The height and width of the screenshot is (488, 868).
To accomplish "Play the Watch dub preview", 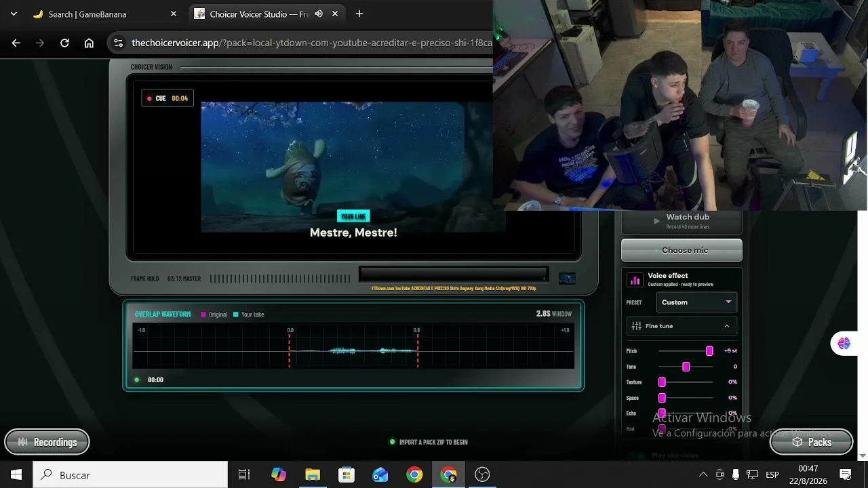I will click(x=682, y=221).
